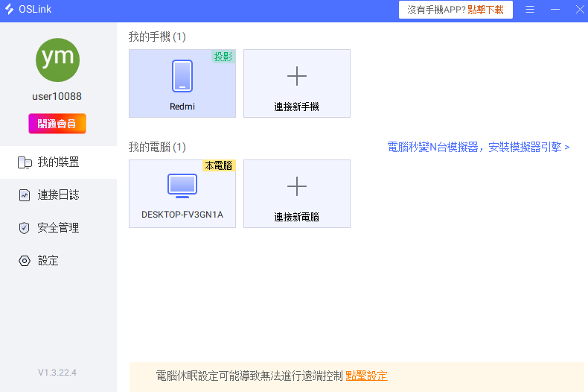This screenshot has width=588, height=392.
Task: Click the plus icon for 連接新電腦
Action: click(x=297, y=186)
